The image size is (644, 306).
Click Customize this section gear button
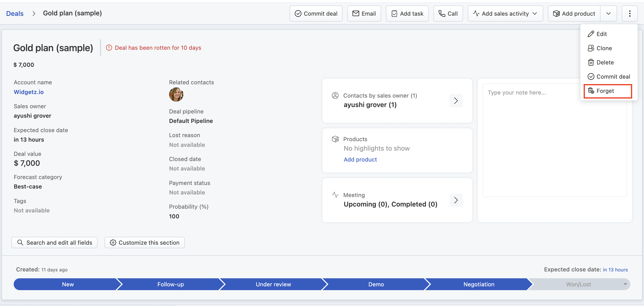[x=145, y=243]
